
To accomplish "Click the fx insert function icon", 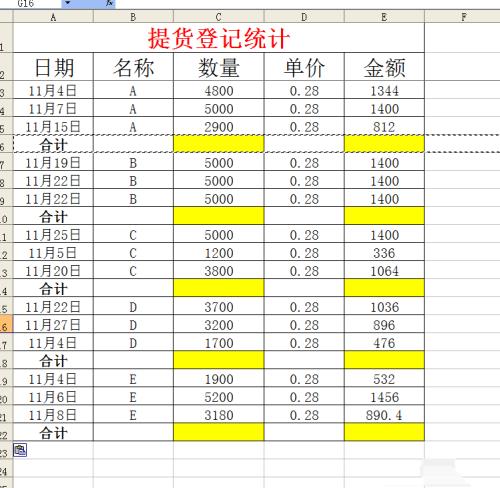I will click(x=109, y=3).
